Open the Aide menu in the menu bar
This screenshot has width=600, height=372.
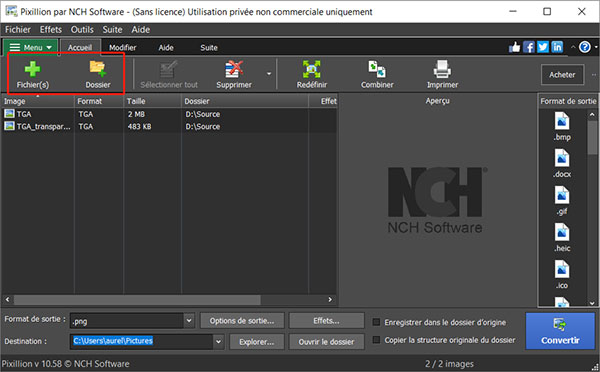(140, 29)
